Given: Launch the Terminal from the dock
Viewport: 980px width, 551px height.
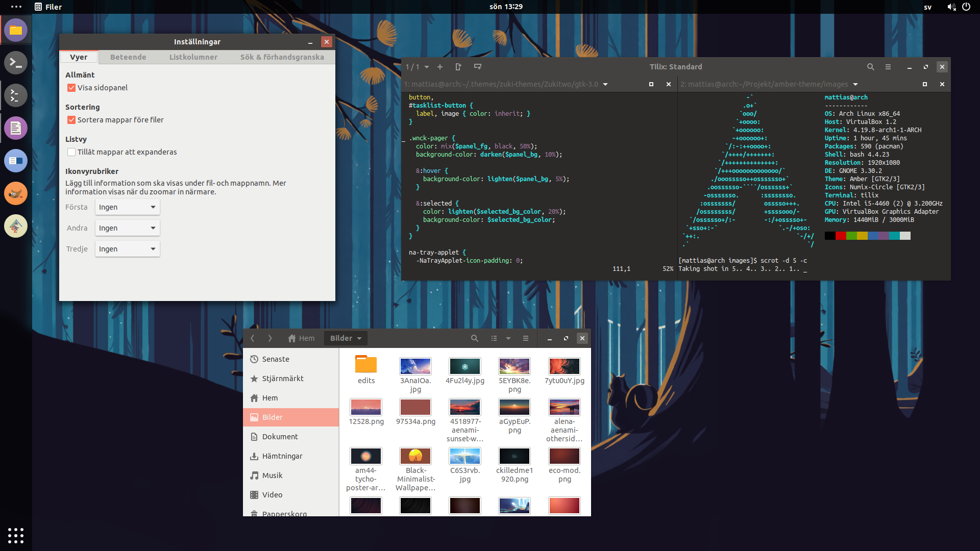Looking at the screenshot, I should tap(16, 63).
